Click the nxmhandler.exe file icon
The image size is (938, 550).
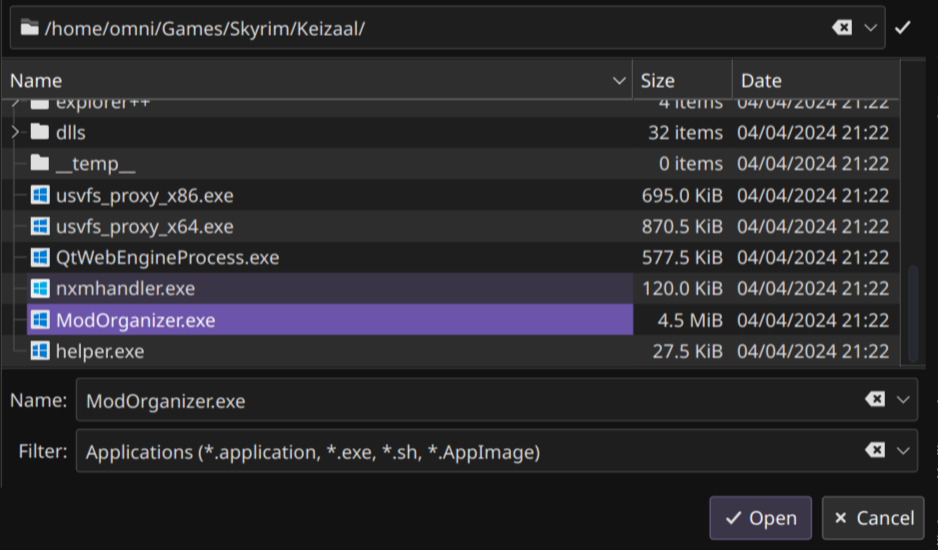(39, 288)
